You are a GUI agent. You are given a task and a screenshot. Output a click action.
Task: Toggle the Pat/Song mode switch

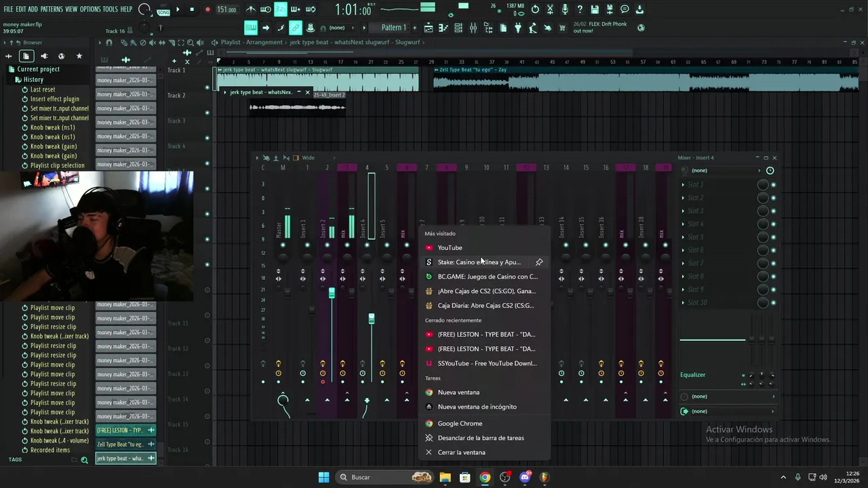[163, 9]
